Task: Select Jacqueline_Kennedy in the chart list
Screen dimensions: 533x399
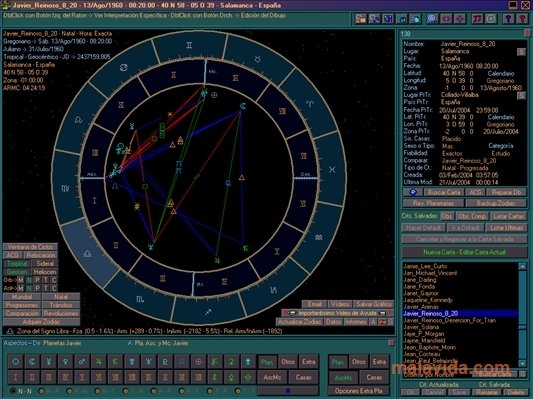Action: click(x=428, y=300)
